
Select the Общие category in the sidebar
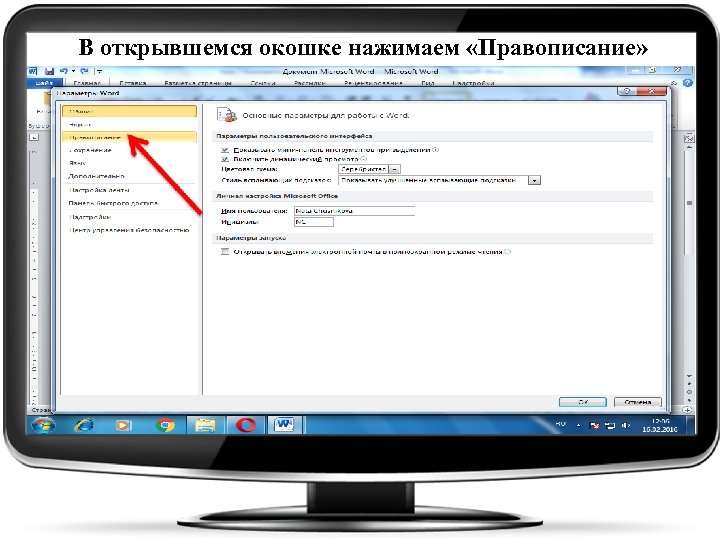(x=129, y=111)
